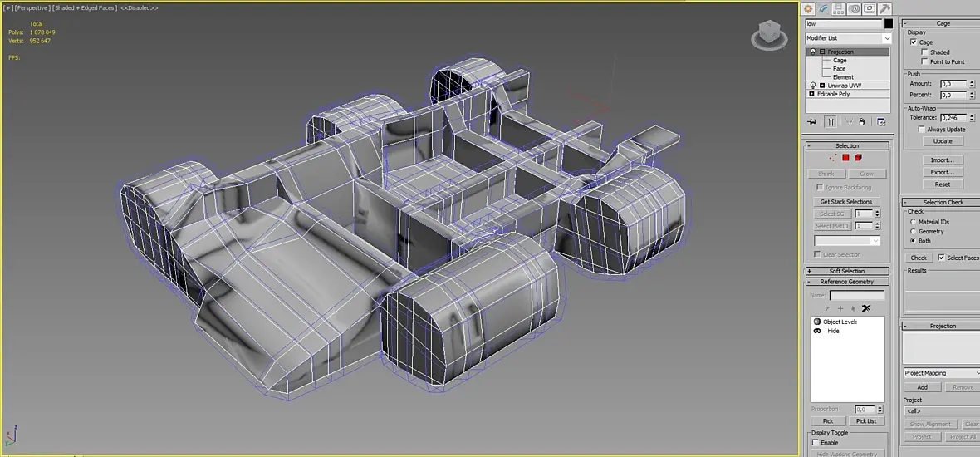Select Element sub-object in modifier stack

843,77
